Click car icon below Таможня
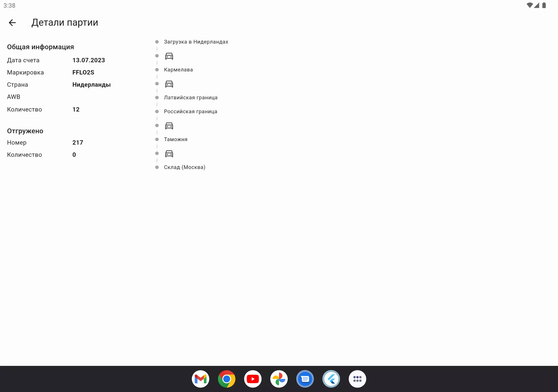Viewport: 558px width, 392px height. (x=169, y=154)
